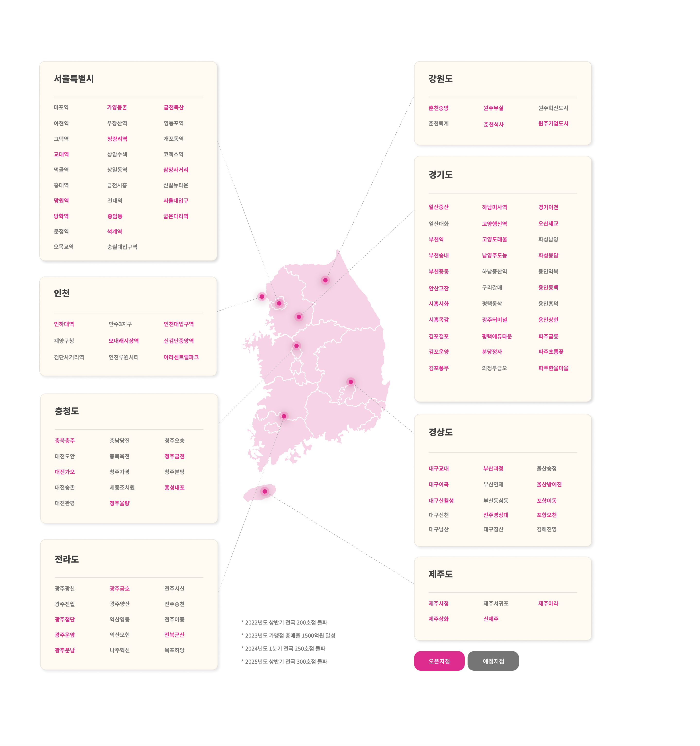Image resolution: width=700 pixels, height=746 pixels.
Task: Click the 2022년도 200호점 돌파 note
Action: (x=284, y=623)
